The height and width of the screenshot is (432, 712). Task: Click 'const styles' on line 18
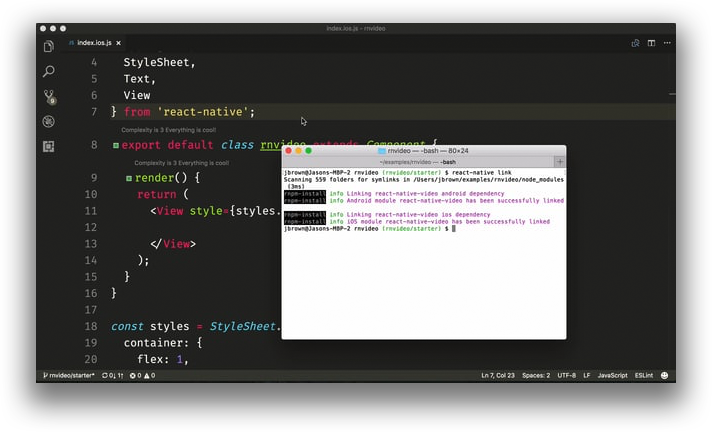pos(150,326)
